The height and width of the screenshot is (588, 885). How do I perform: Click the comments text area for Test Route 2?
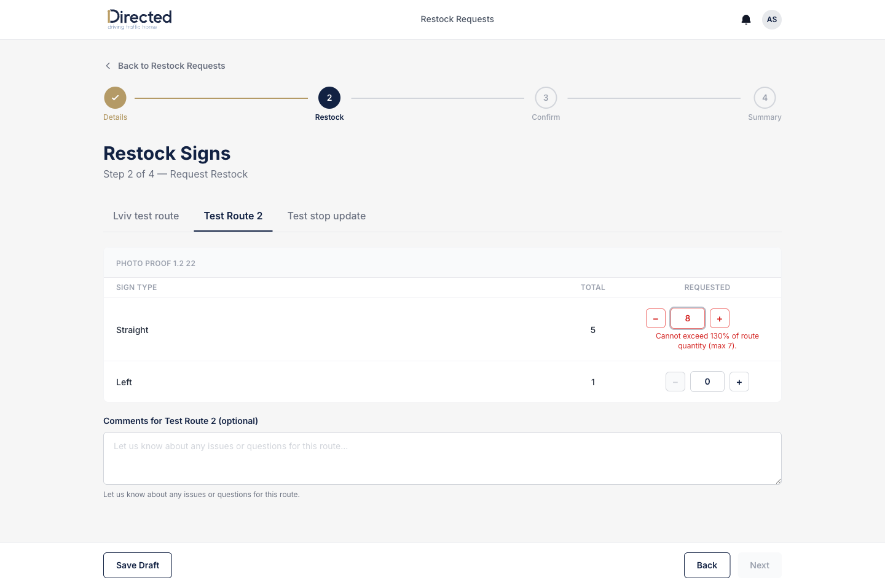click(442, 458)
